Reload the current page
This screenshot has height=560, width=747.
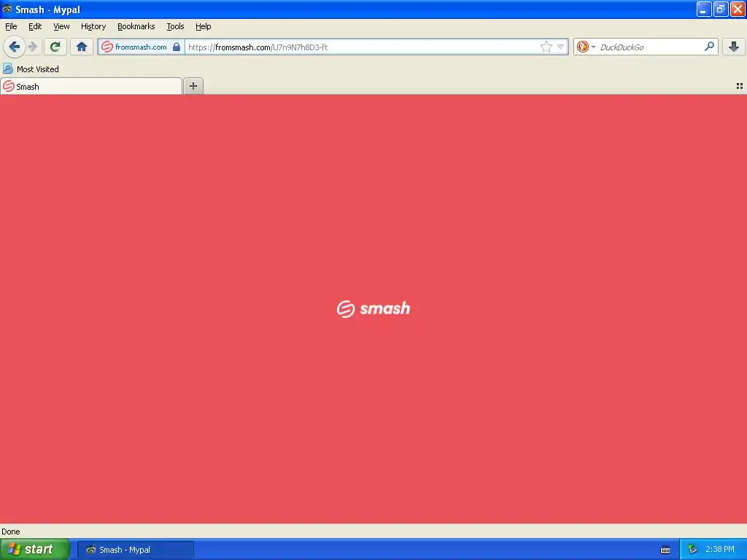pos(55,47)
